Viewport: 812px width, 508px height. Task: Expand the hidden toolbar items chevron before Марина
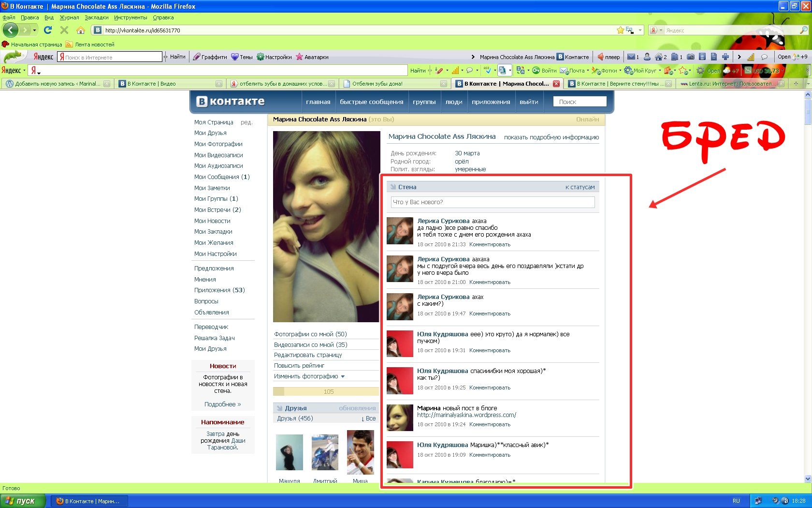pyautogui.click(x=473, y=57)
